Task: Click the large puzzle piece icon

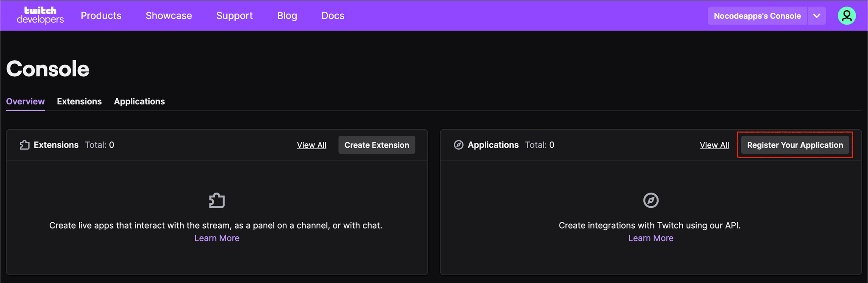Action: [217, 200]
